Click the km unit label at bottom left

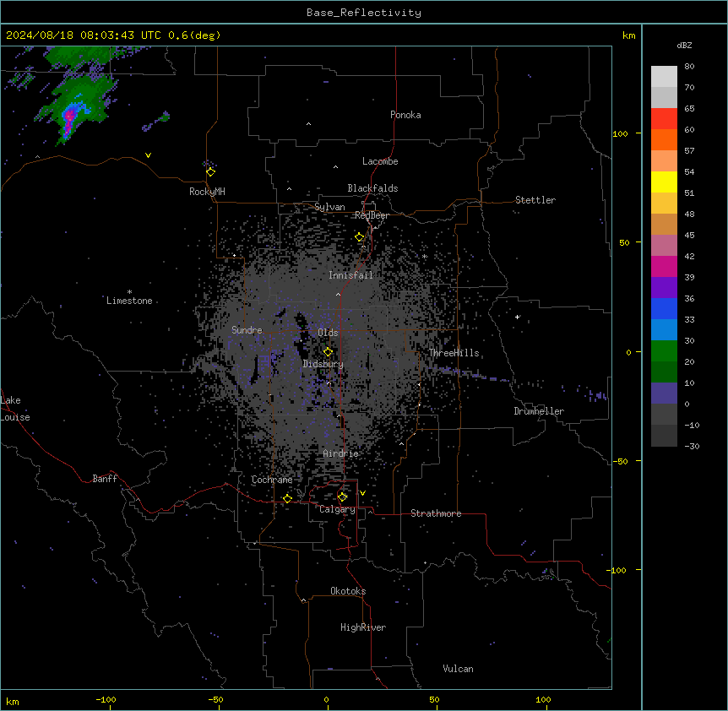(12, 701)
